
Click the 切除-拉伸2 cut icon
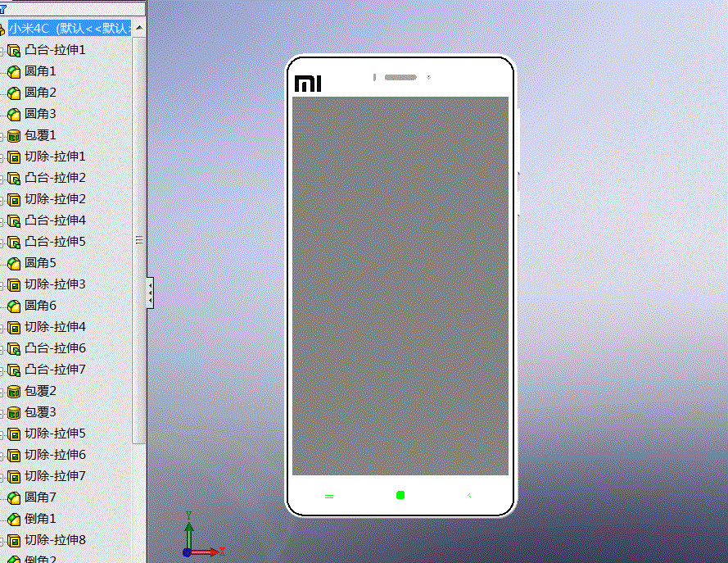(x=14, y=200)
